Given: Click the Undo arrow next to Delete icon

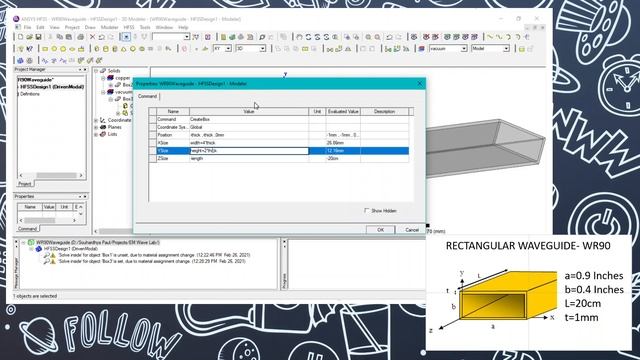Looking at the screenshot, I should [x=102, y=37].
